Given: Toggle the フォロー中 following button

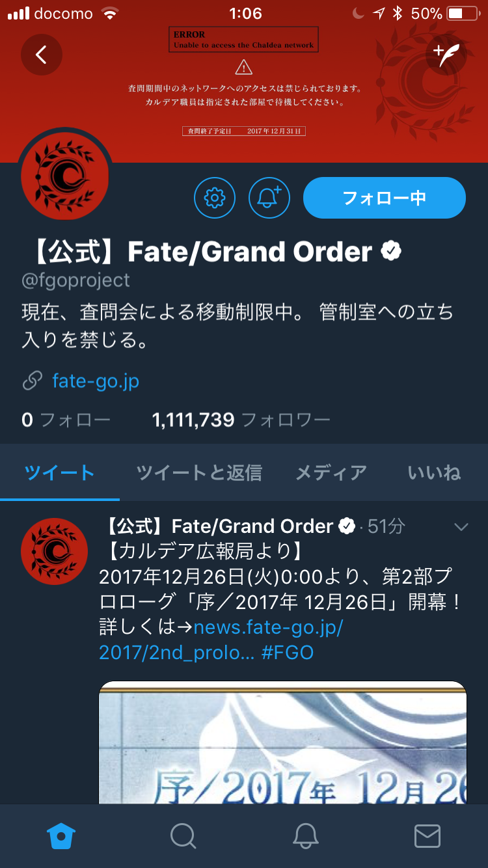Looking at the screenshot, I should [x=385, y=197].
